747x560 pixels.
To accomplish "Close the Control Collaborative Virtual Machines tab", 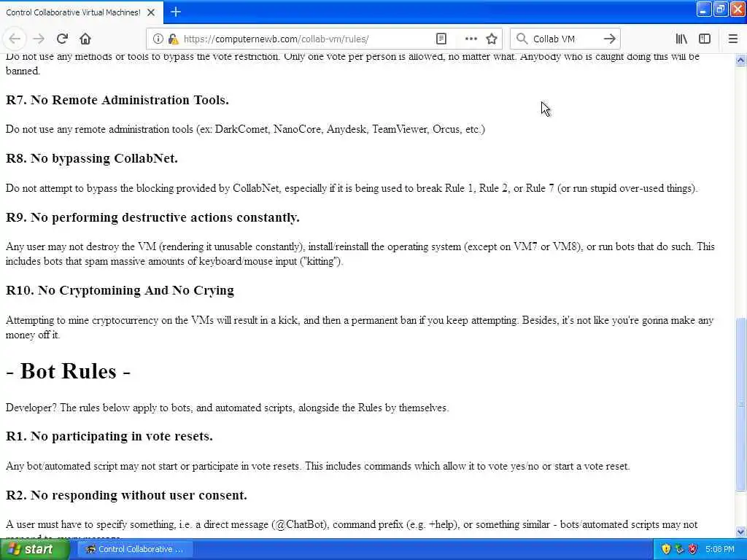I will [151, 12].
